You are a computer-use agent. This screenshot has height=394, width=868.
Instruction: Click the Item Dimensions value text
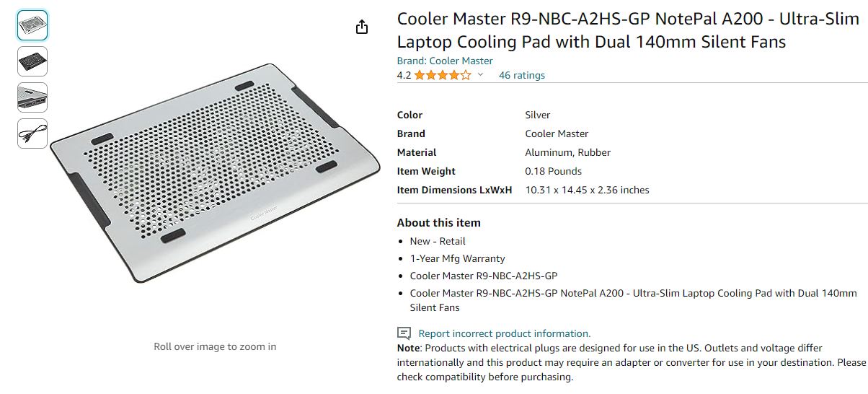[587, 190]
